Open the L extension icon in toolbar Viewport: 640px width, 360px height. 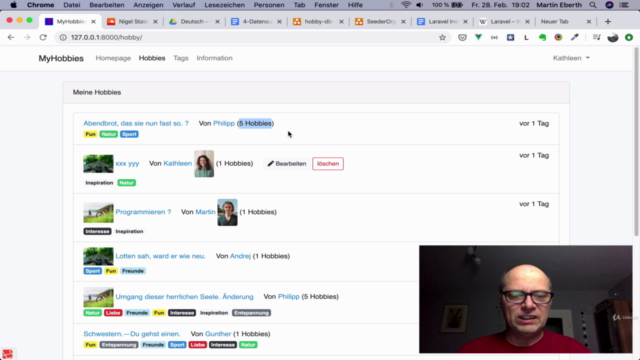point(526,37)
